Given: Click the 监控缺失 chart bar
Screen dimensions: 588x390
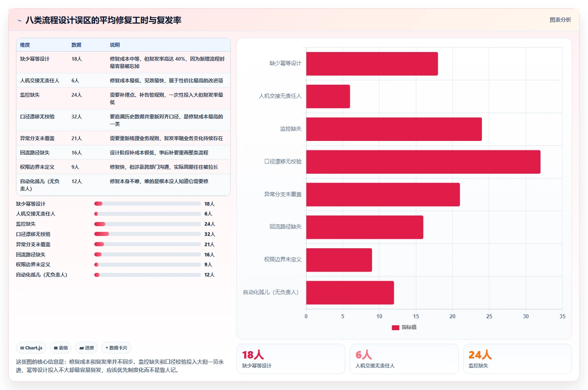Looking at the screenshot, I should (394, 129).
